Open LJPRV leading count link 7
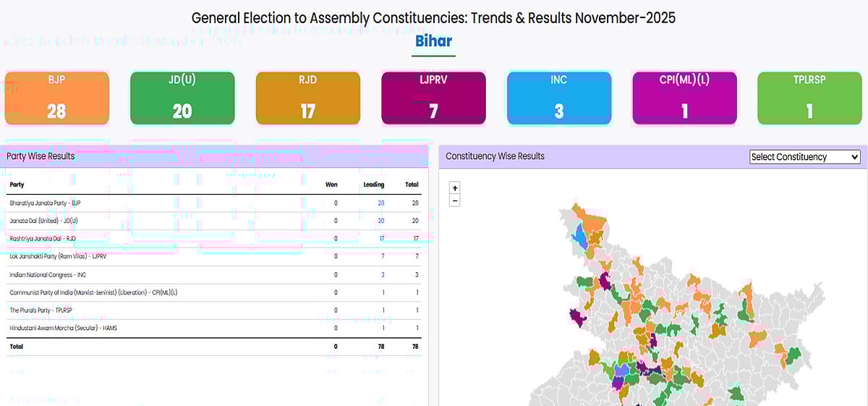This screenshot has width=868, height=406. (x=383, y=257)
